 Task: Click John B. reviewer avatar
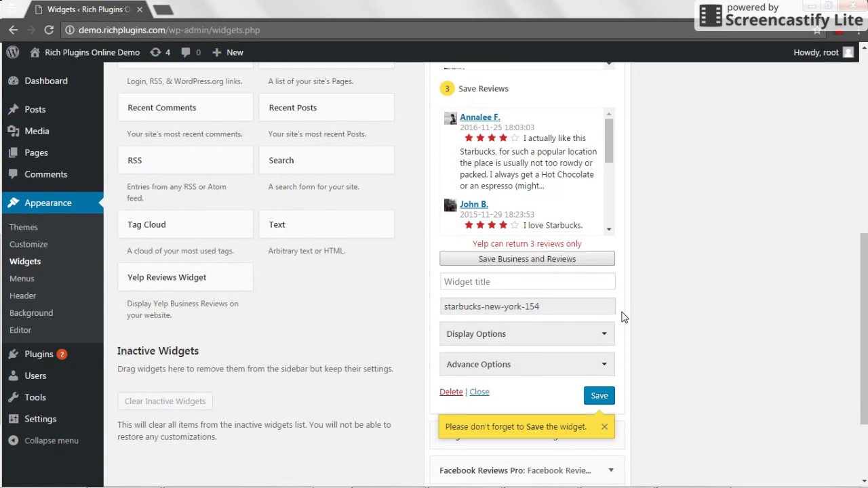click(450, 205)
